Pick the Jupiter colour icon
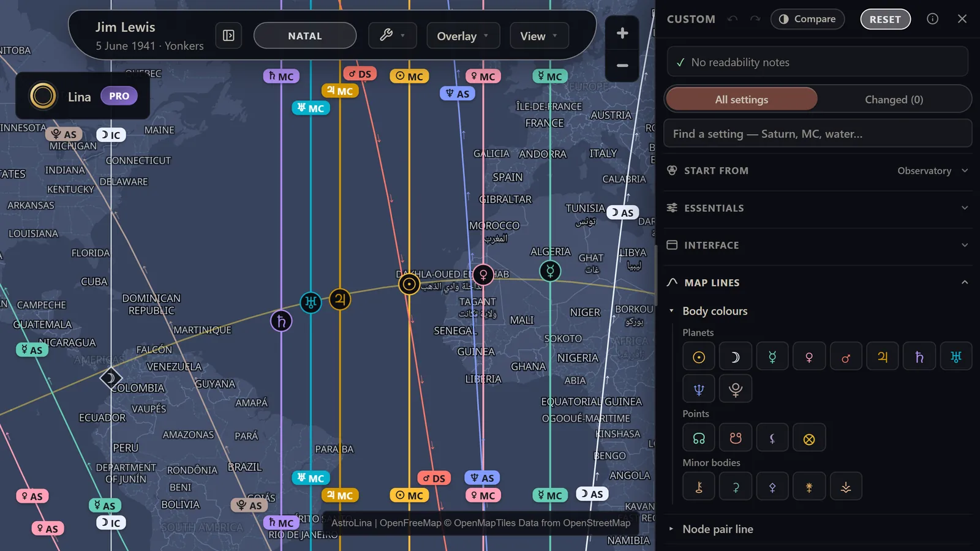 (883, 357)
